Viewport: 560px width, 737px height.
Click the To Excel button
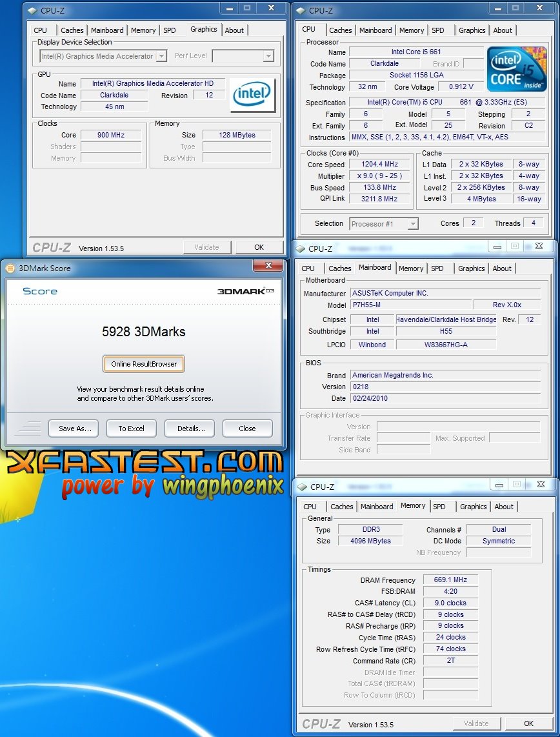click(x=131, y=429)
